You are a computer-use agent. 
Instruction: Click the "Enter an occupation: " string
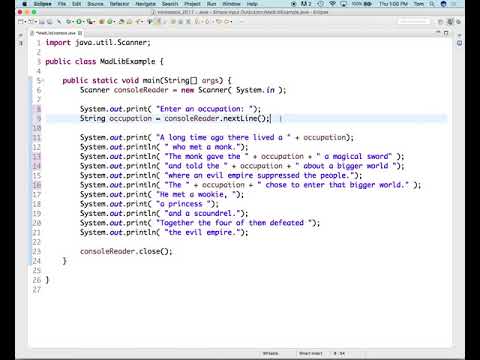point(204,109)
